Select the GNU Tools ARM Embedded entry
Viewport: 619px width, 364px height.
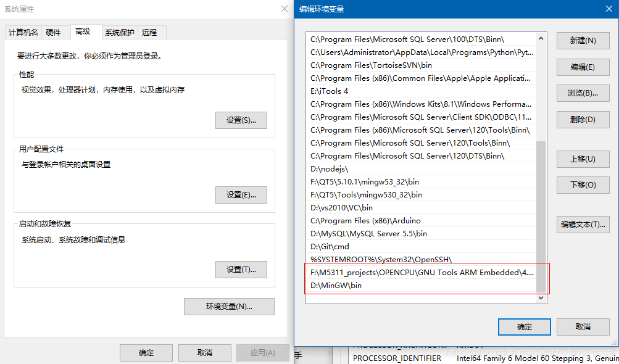tap(422, 273)
